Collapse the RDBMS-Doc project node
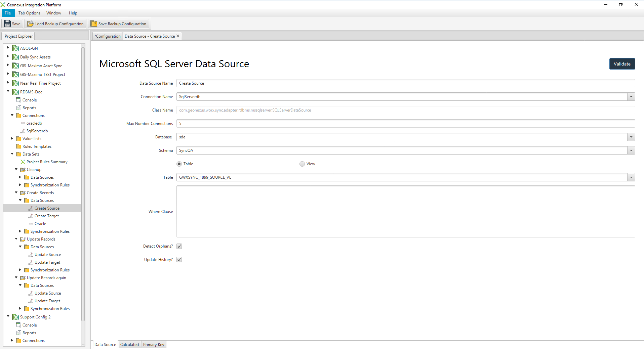 8,91
